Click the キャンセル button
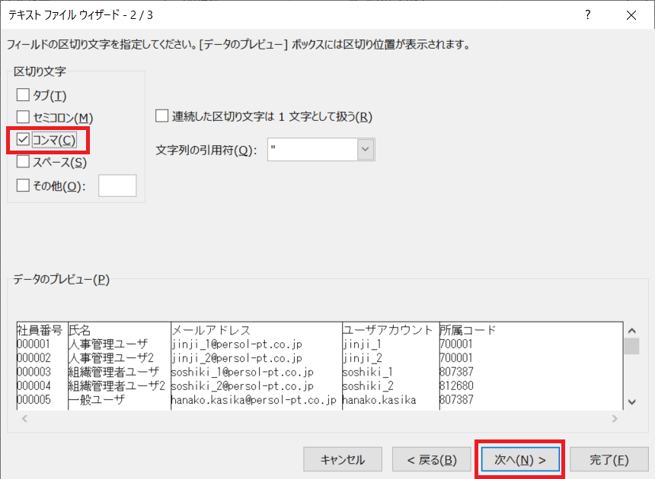Screen dimensions: 655x479 pos(343,460)
